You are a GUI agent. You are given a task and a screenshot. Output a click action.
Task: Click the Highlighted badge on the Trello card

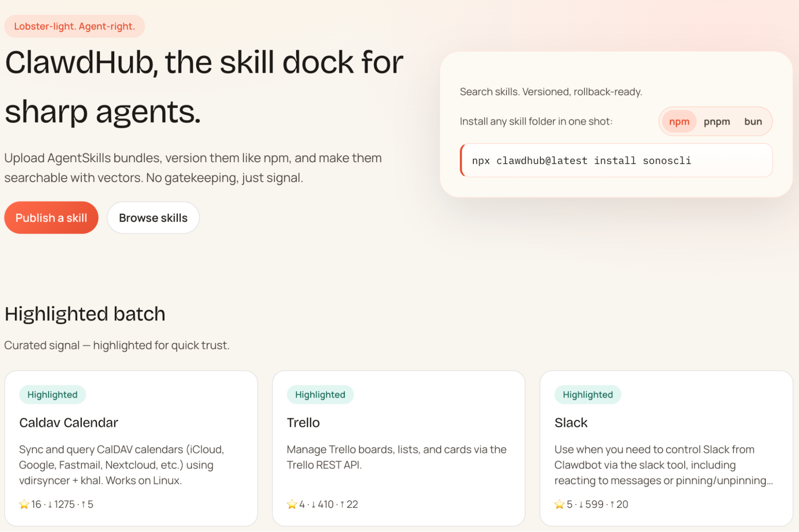(320, 395)
